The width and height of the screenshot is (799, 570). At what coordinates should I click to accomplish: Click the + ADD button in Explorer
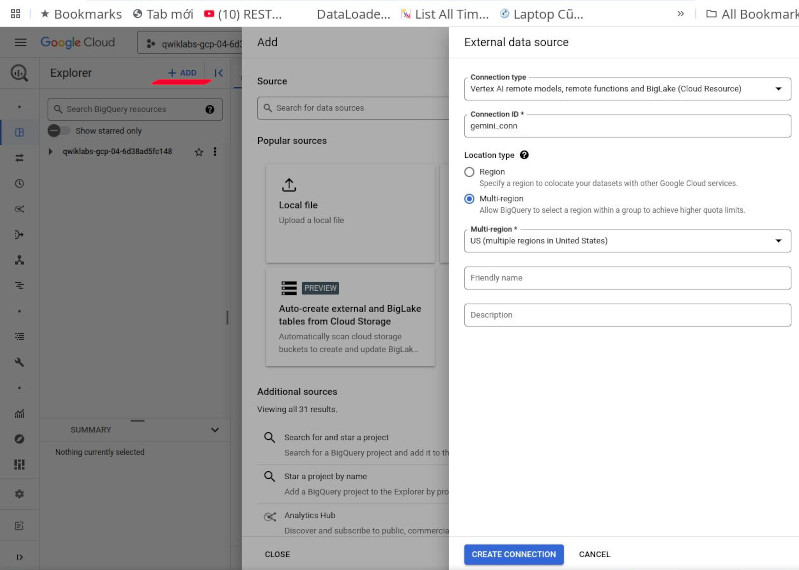coord(182,73)
